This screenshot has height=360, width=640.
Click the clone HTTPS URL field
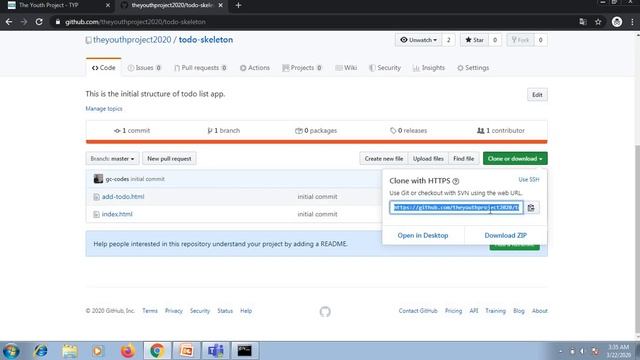456,207
